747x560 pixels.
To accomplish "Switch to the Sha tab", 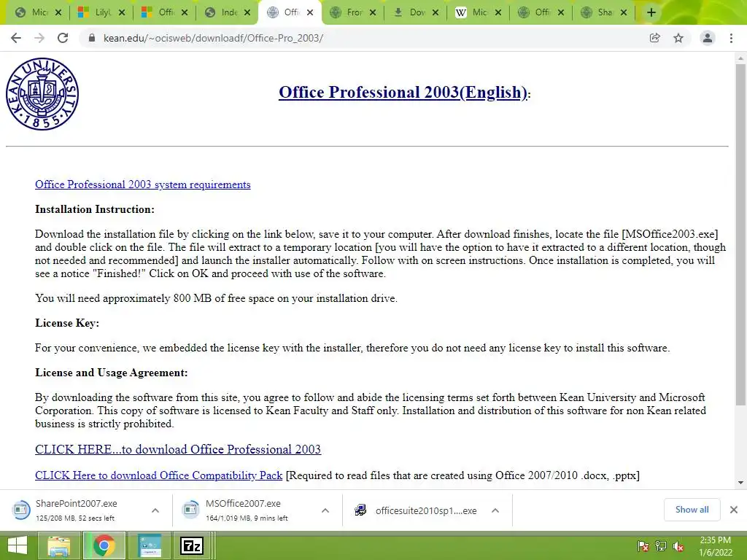I will coord(603,12).
